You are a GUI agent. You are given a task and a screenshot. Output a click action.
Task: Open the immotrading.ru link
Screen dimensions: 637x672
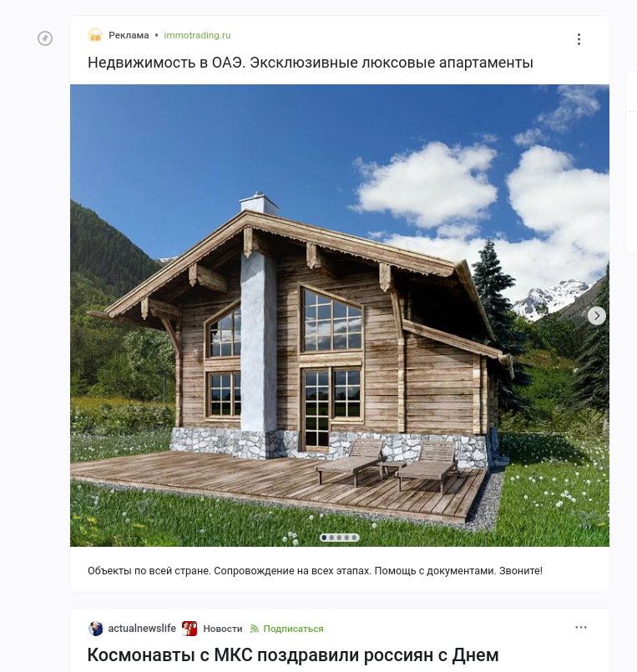pyautogui.click(x=197, y=35)
